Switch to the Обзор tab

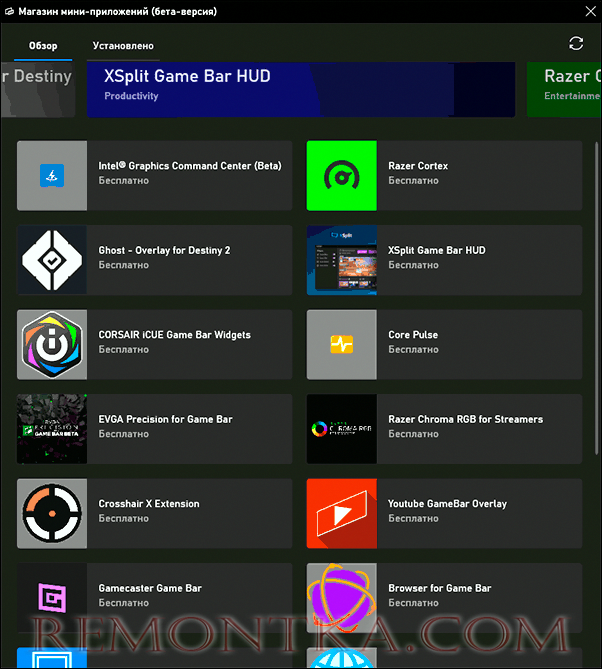point(43,46)
